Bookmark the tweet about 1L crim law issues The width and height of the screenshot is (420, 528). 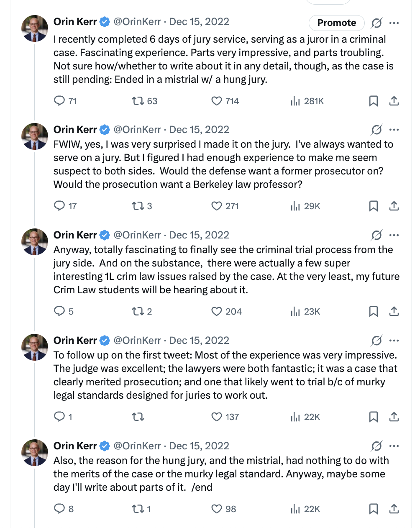[373, 311]
